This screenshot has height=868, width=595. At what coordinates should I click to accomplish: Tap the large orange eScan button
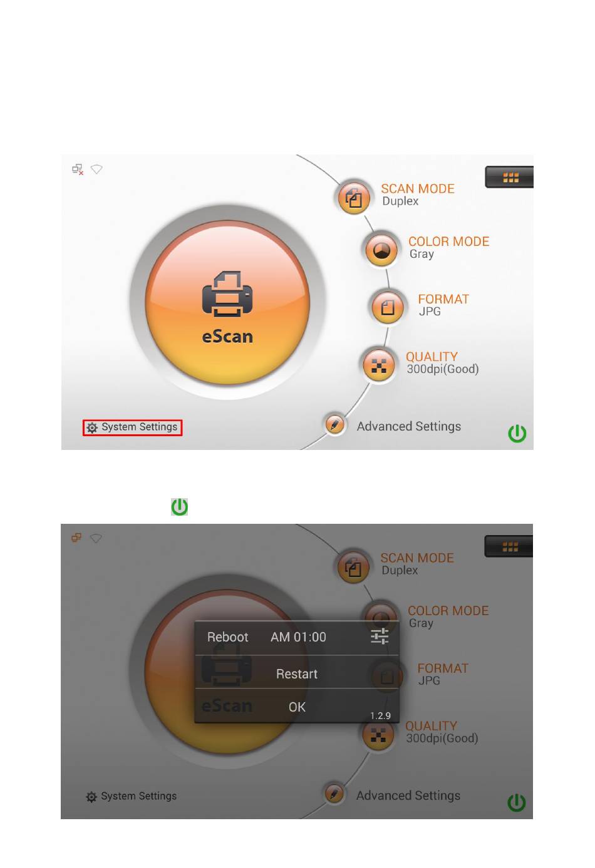(227, 303)
